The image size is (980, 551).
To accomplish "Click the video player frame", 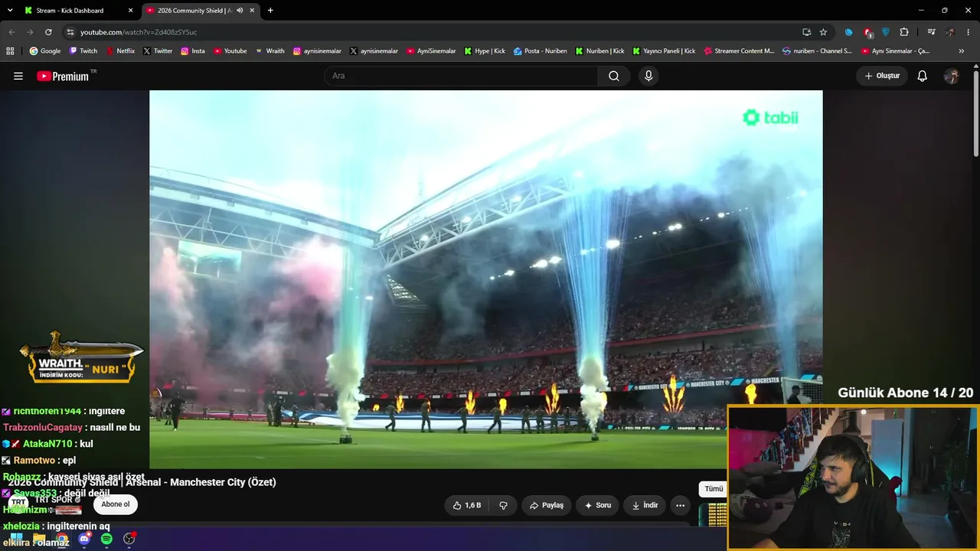I will click(x=486, y=279).
